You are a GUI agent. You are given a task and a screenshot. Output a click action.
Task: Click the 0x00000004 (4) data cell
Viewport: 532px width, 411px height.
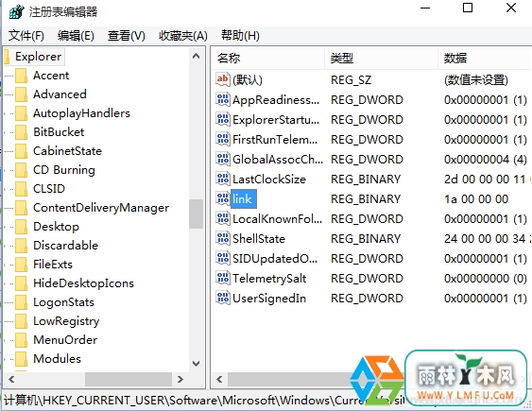click(x=485, y=159)
